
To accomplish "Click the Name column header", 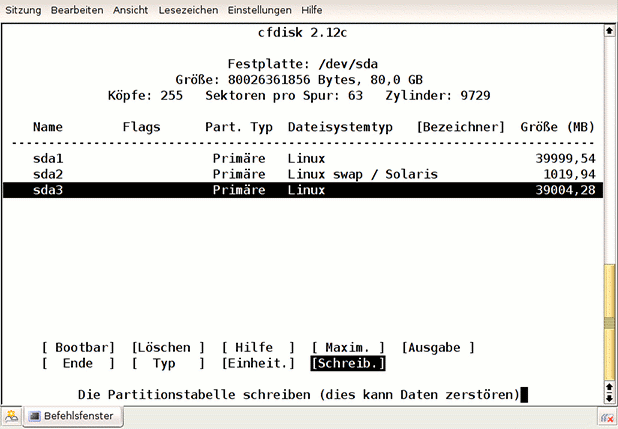I will coord(48,127).
